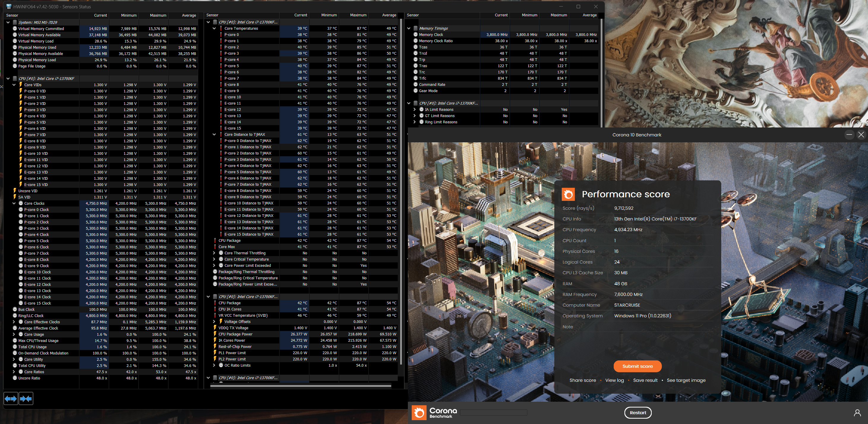
Task: Click the Total CPU Usage sensor icon
Action: pyautogui.click(x=15, y=347)
